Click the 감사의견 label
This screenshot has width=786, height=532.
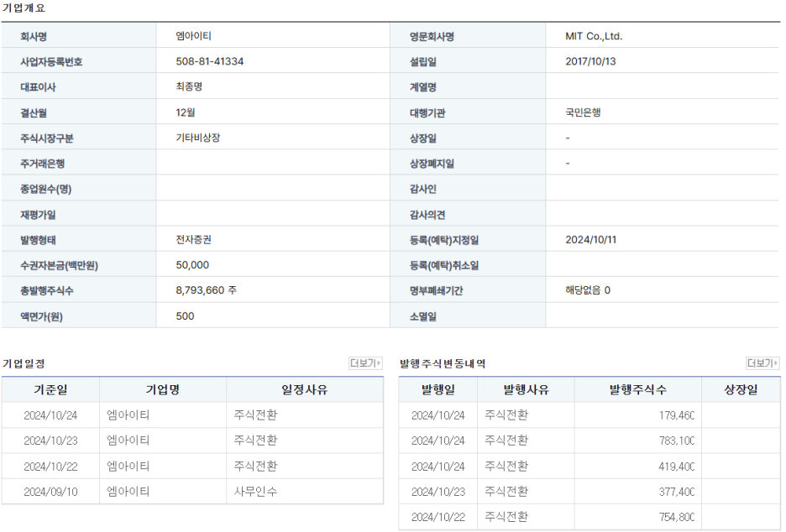click(427, 215)
